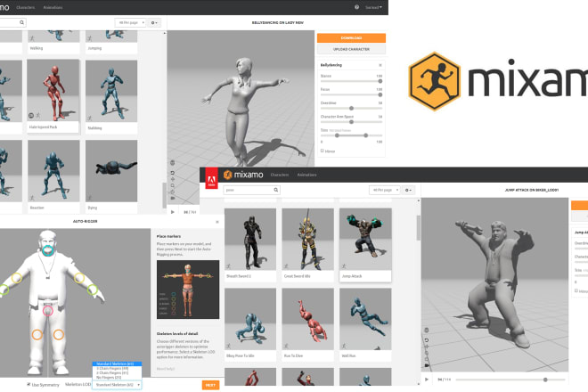
Task: Click the mixamo logo in Jump Attack window
Action: point(243,175)
